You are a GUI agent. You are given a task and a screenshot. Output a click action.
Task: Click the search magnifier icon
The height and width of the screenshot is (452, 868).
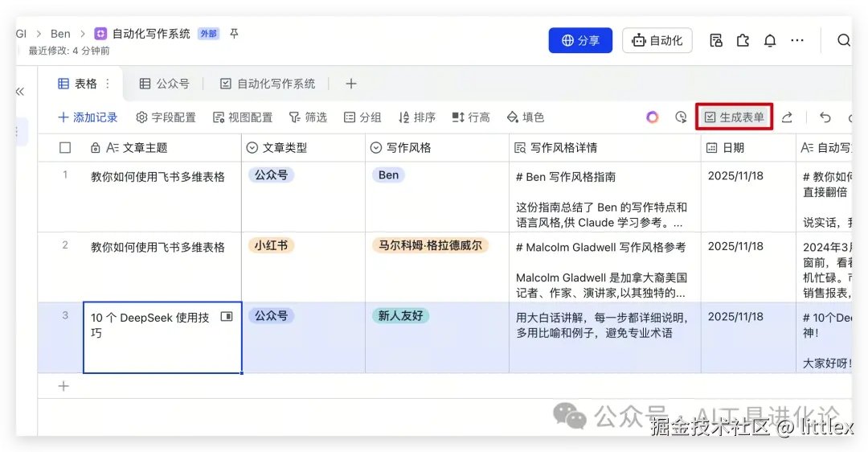(844, 40)
